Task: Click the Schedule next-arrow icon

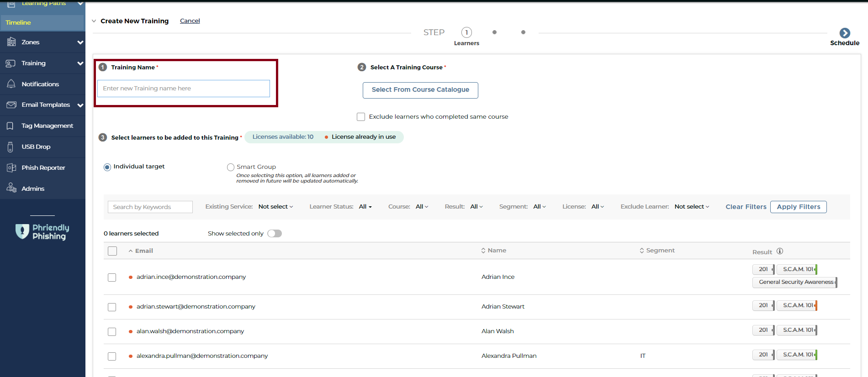Action: coord(845,33)
